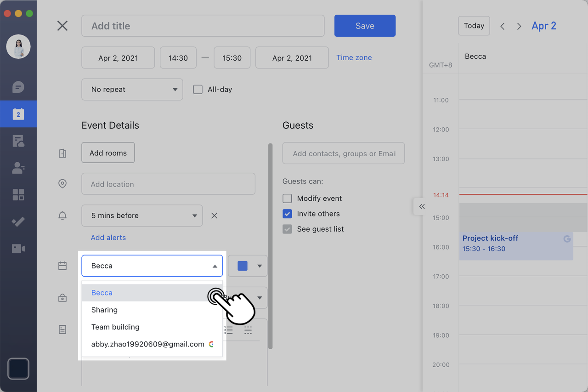
Task: Enable the All-day checkbox
Action: 198,90
